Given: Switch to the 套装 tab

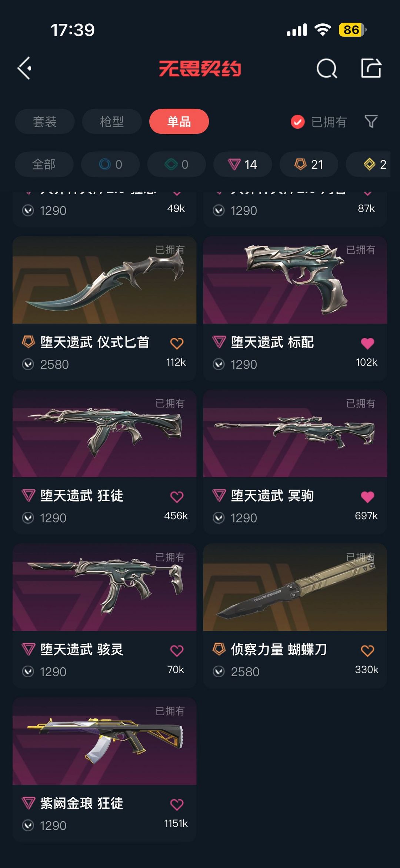Looking at the screenshot, I should coord(45,121).
